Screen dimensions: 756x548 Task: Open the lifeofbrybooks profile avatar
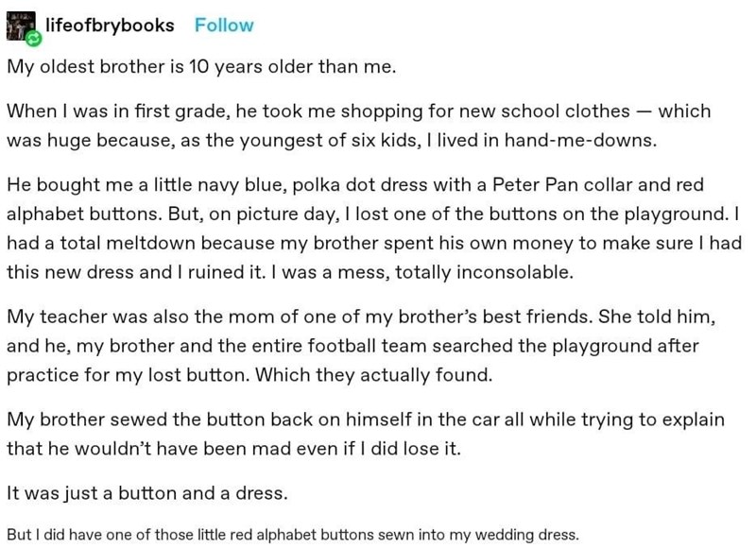click(x=20, y=26)
